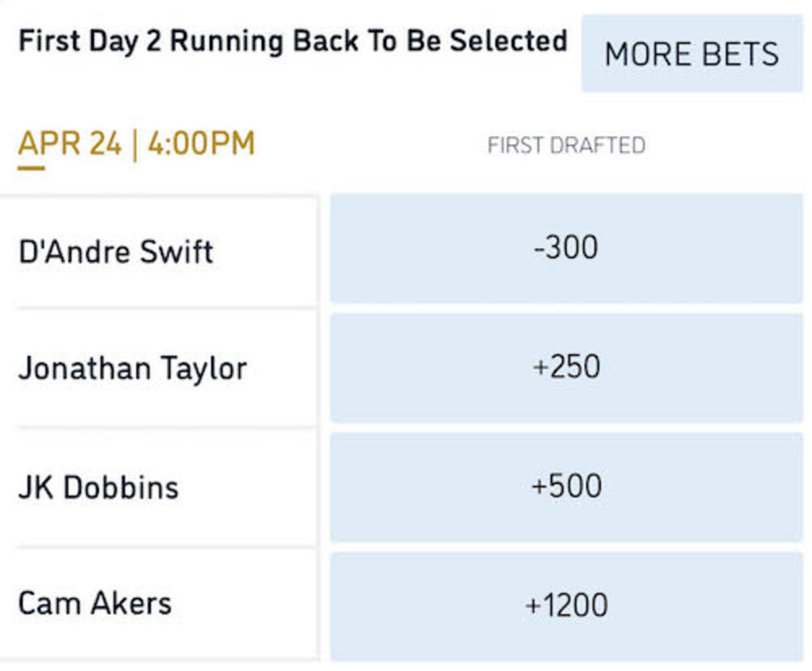The width and height of the screenshot is (812, 671).
Task: Click the JK Dobbins player name
Action: 99,485
